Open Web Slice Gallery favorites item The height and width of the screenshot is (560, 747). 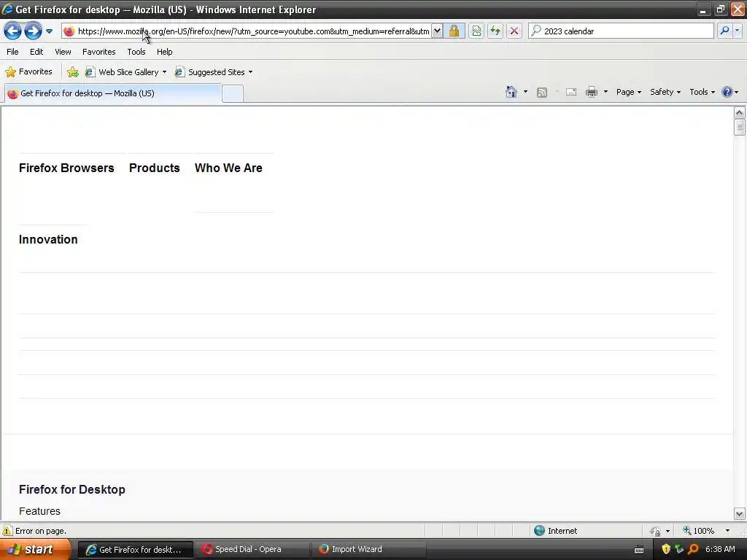coord(125,72)
